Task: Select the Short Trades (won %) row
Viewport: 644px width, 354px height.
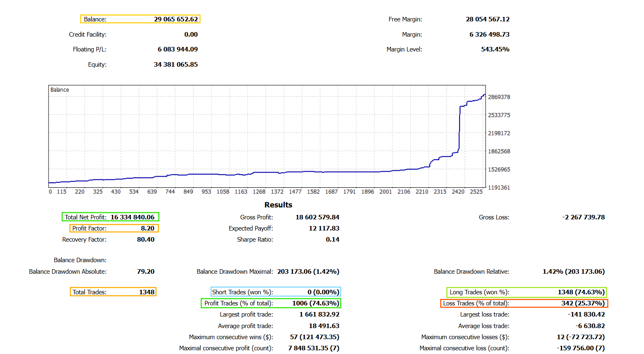Action: 276,292
